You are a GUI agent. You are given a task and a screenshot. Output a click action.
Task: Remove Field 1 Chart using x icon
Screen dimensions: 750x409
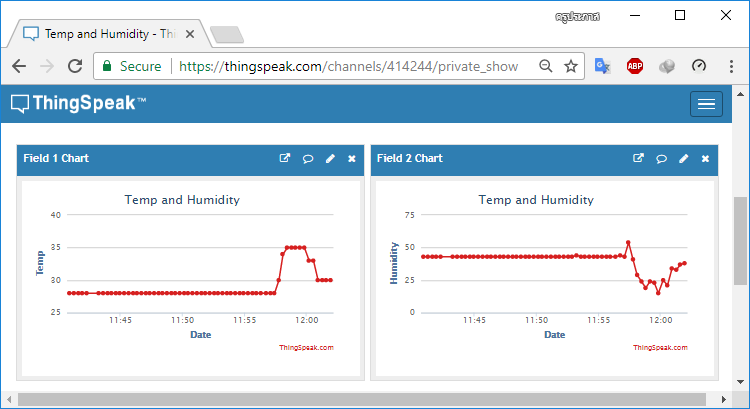pyautogui.click(x=352, y=158)
